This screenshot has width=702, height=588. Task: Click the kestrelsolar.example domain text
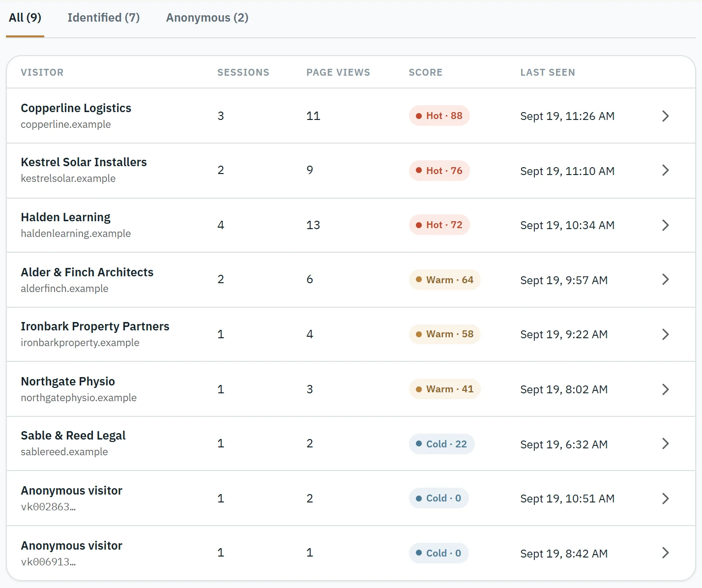pos(68,178)
